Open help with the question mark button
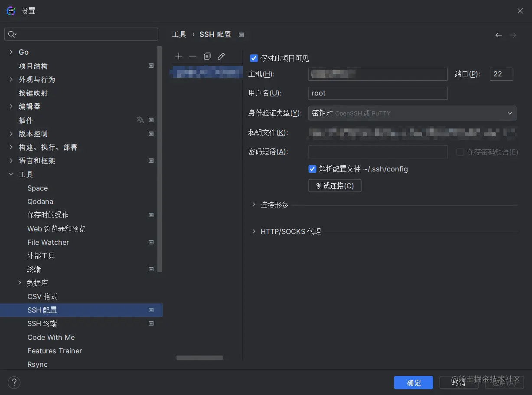Viewport: 532px width, 395px height. (14, 382)
